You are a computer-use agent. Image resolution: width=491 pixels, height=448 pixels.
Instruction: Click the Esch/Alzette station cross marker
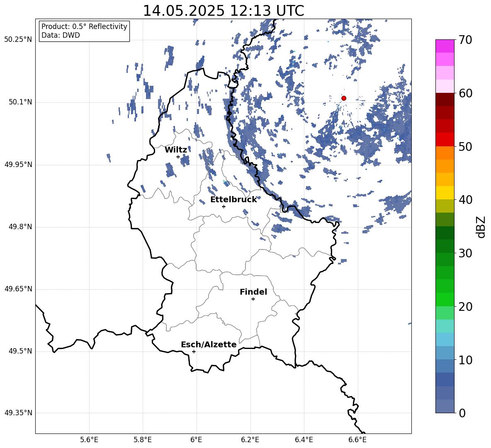point(194,351)
